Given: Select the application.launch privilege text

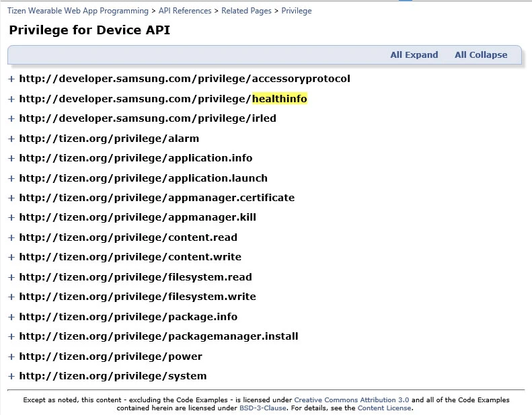Looking at the screenshot, I should pos(143,178).
